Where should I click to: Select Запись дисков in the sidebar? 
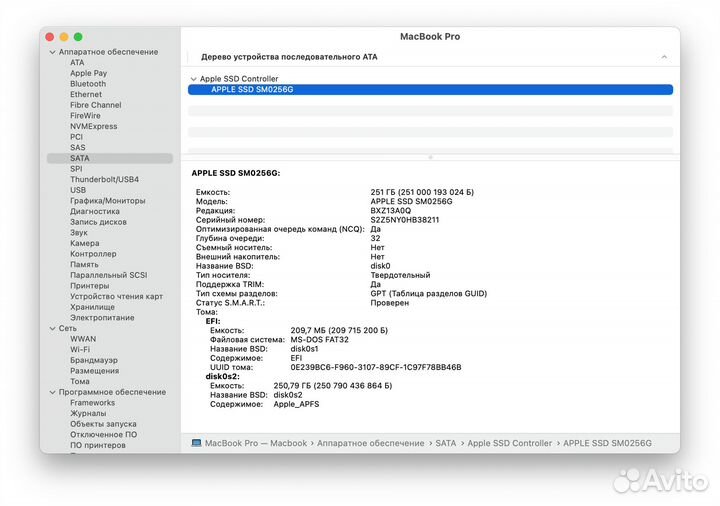(98, 222)
